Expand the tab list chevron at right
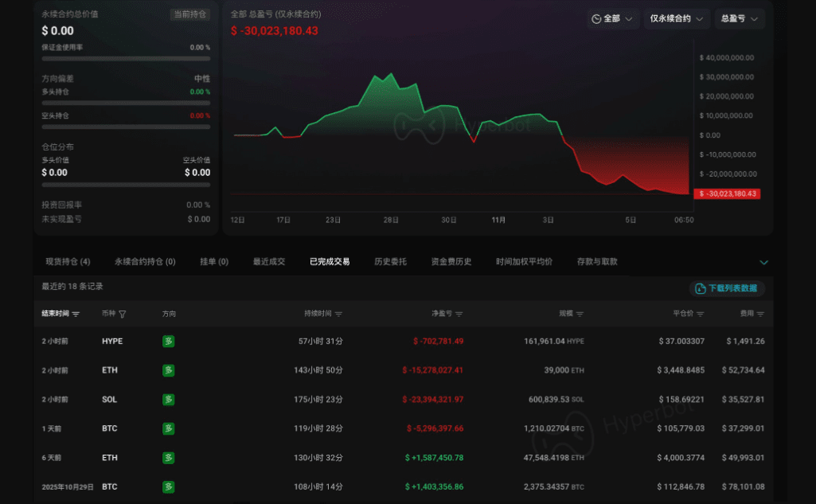 [x=763, y=262]
